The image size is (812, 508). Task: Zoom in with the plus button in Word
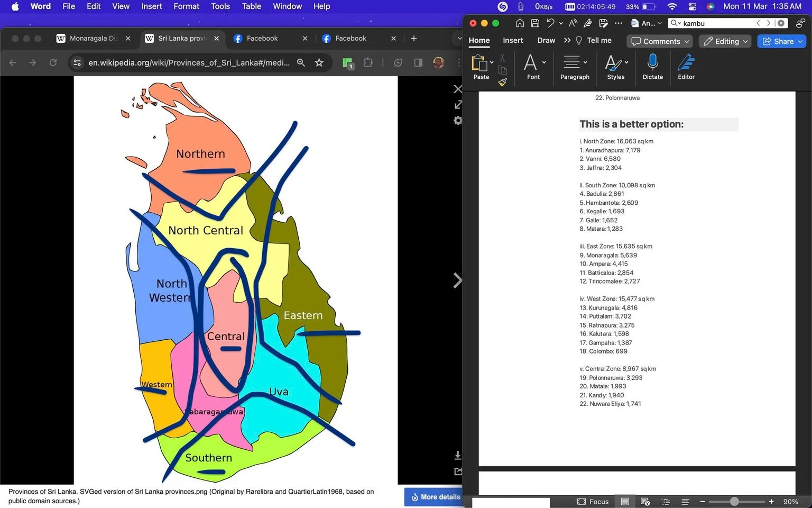(771, 502)
